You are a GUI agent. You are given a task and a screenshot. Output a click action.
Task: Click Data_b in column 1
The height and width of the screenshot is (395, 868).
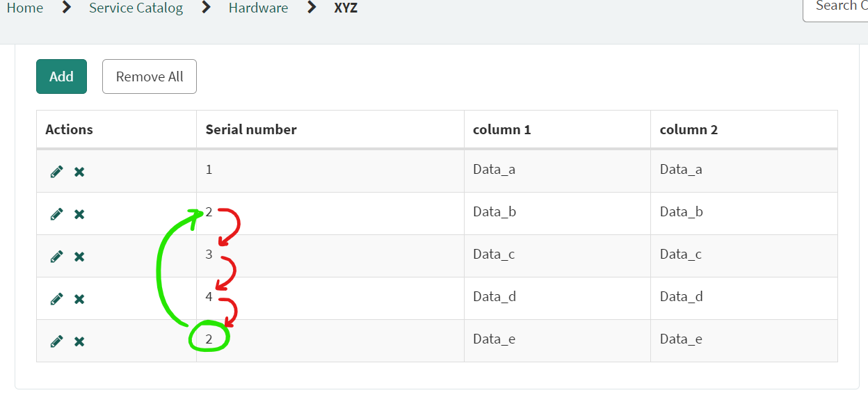(495, 211)
